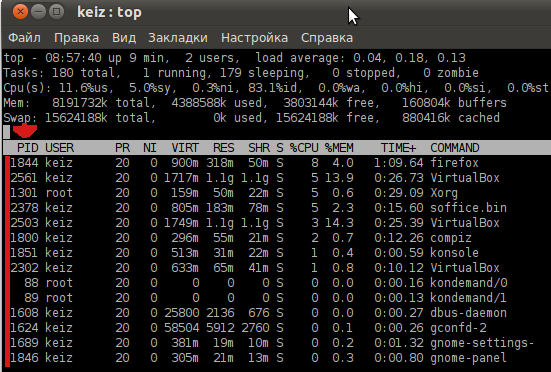Click '160804k buffers' value
The image size is (551, 372).
(454, 103)
